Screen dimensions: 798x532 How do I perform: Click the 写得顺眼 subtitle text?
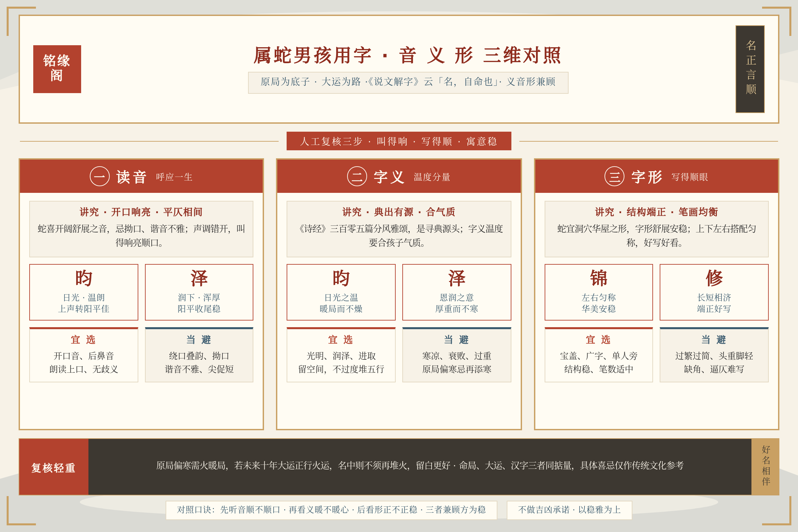(689, 177)
